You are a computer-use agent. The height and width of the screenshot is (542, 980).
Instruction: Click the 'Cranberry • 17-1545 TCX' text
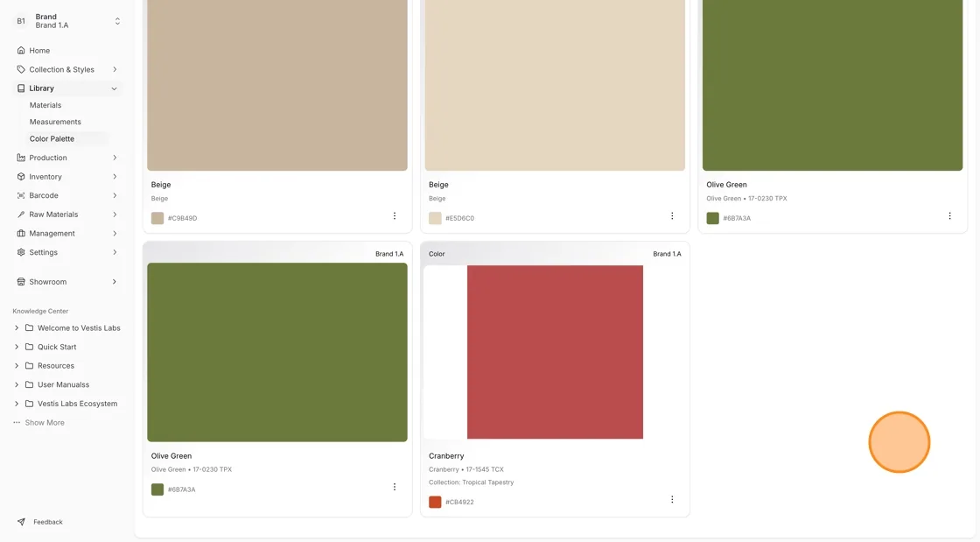[466, 469]
